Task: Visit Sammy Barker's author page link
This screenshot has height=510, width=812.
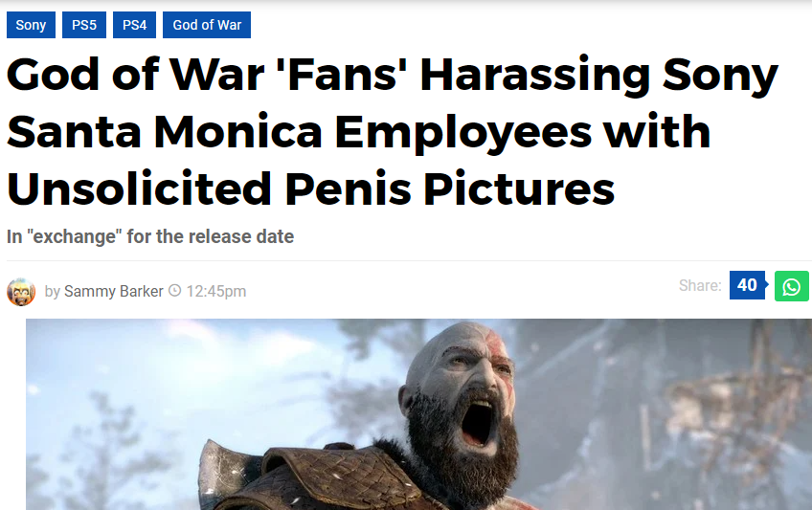Action: coord(113,291)
